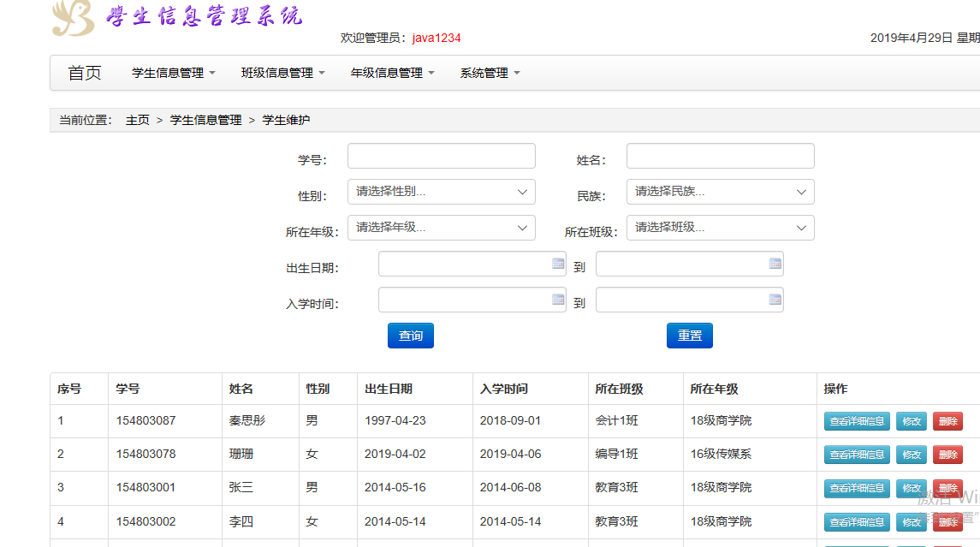Viewport: 980px width, 547px height.
Task: Click 修改 for student 秦思彤
Action: (912, 421)
